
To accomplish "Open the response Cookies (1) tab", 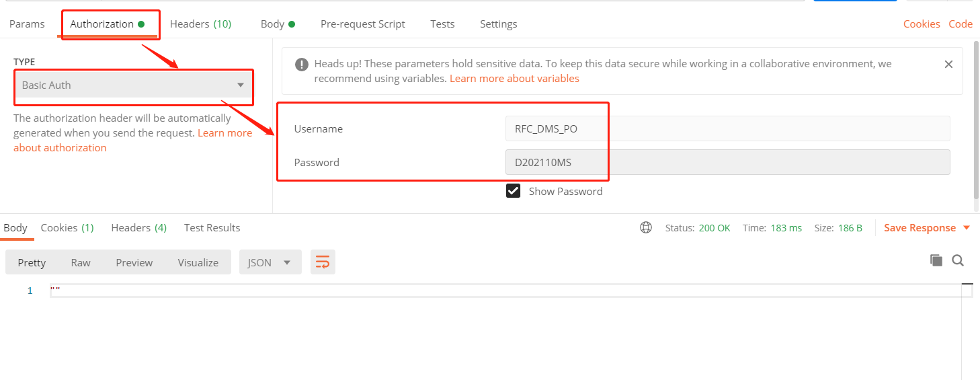I will coord(67,228).
